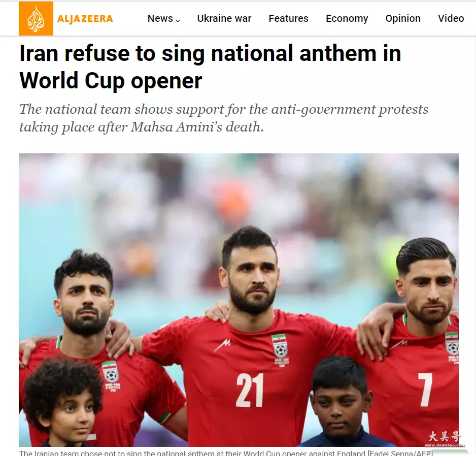
Task: Open the Video section
Action: coord(451,18)
